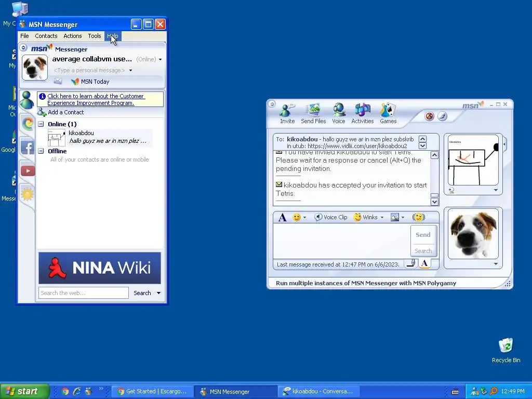Click chat history scroll down arrow
This screenshot has height=399, width=532.
coord(434,202)
